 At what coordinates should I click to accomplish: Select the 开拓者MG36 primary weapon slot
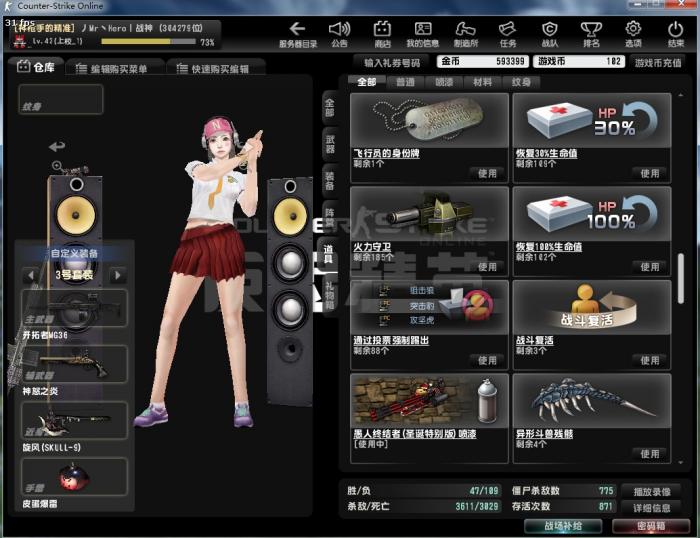[x=74, y=309]
